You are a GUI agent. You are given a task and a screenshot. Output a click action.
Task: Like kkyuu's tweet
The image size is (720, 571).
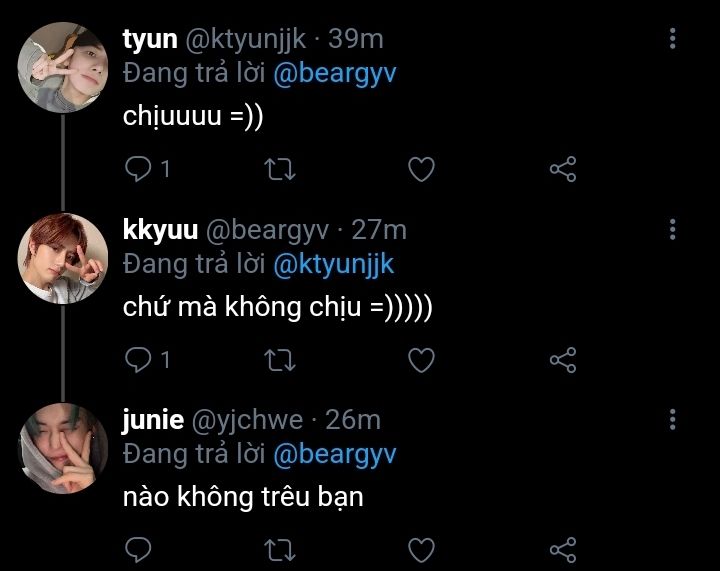[x=421, y=360]
